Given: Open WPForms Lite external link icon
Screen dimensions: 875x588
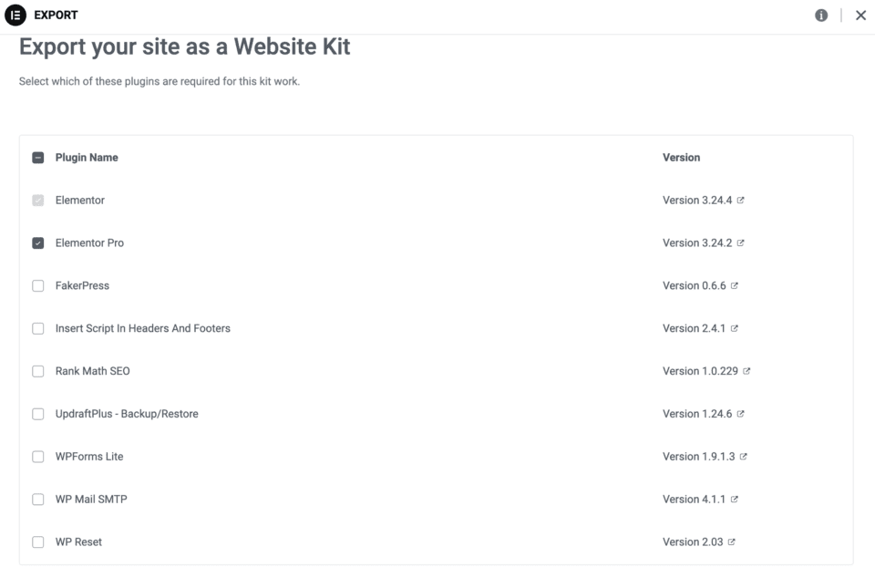Looking at the screenshot, I should pyautogui.click(x=744, y=457).
